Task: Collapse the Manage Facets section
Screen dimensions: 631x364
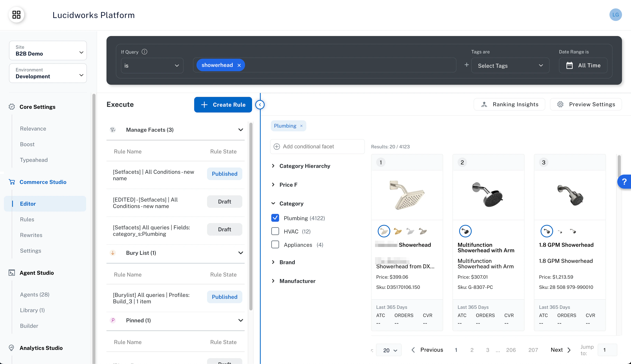Action: (x=241, y=130)
